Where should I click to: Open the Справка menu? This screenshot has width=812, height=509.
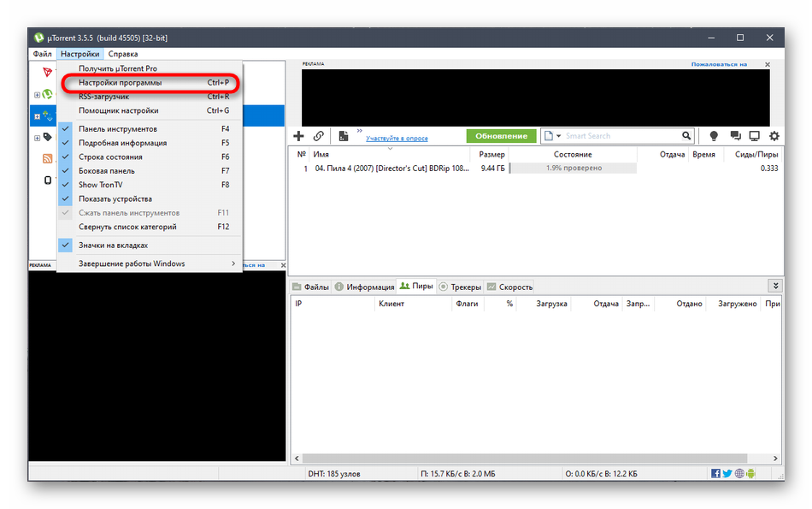[x=123, y=54]
